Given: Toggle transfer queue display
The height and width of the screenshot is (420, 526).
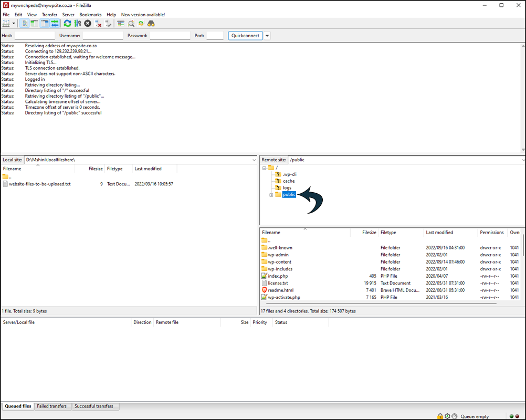Looking at the screenshot, I should click(x=55, y=24).
